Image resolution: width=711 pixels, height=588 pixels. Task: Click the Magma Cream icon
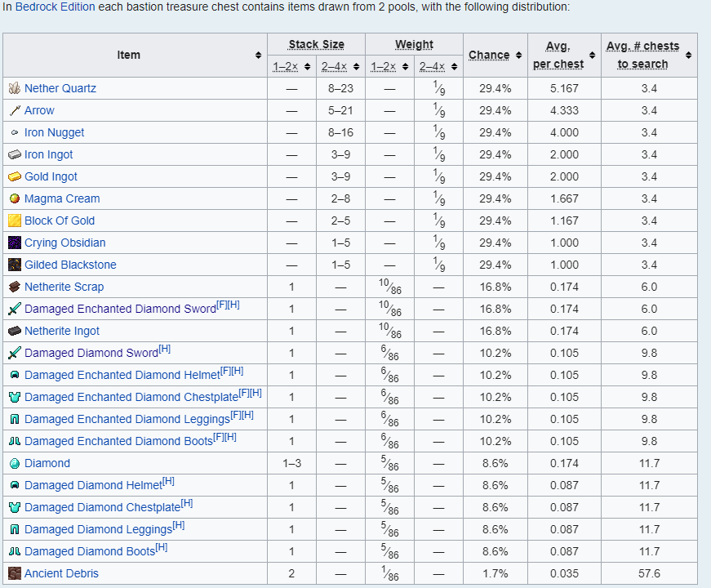point(14,198)
